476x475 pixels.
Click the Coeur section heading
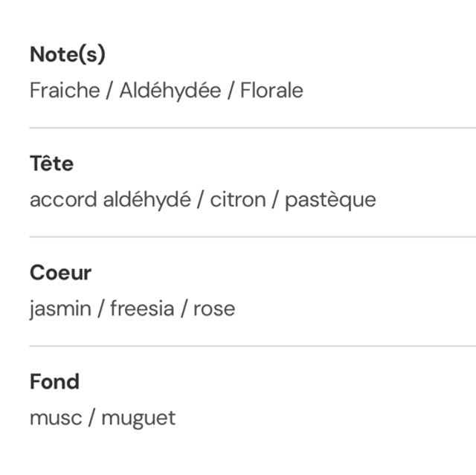(60, 273)
